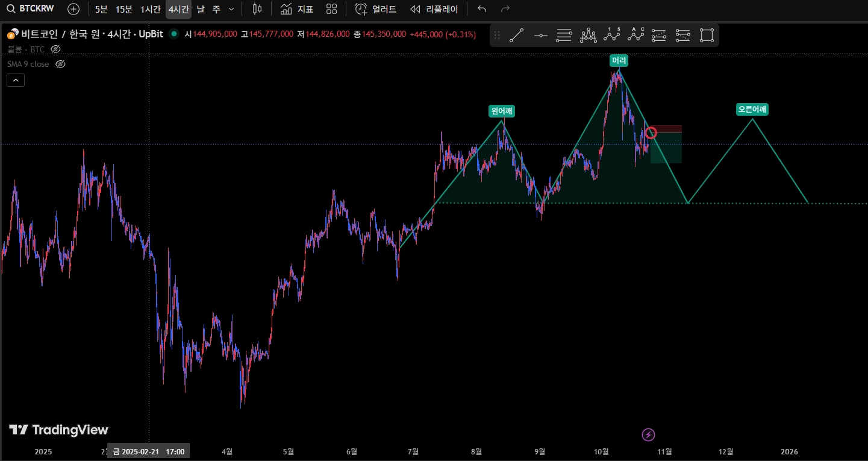Select the Rectangle drawing tool

coord(707,36)
